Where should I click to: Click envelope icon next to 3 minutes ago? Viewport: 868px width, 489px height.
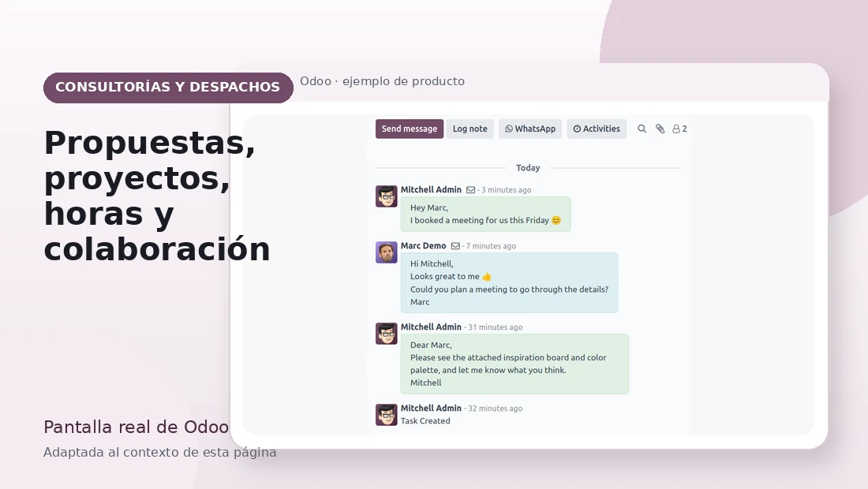470,190
